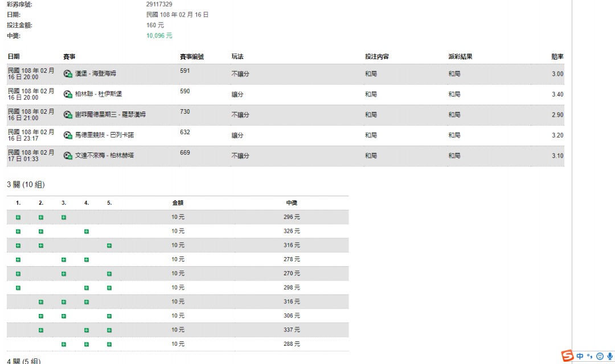This screenshot has height=364, width=615.
Task: Click the microphone voice input icon
Action: coord(609,356)
